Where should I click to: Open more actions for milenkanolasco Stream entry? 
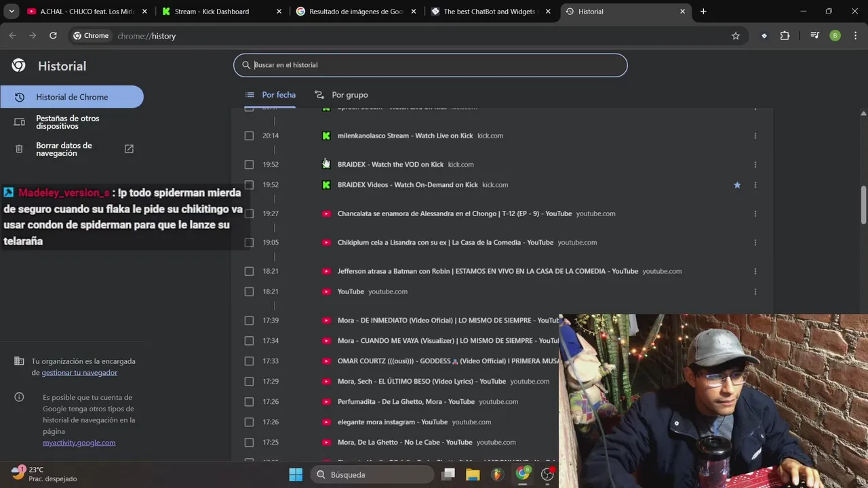[755, 136]
